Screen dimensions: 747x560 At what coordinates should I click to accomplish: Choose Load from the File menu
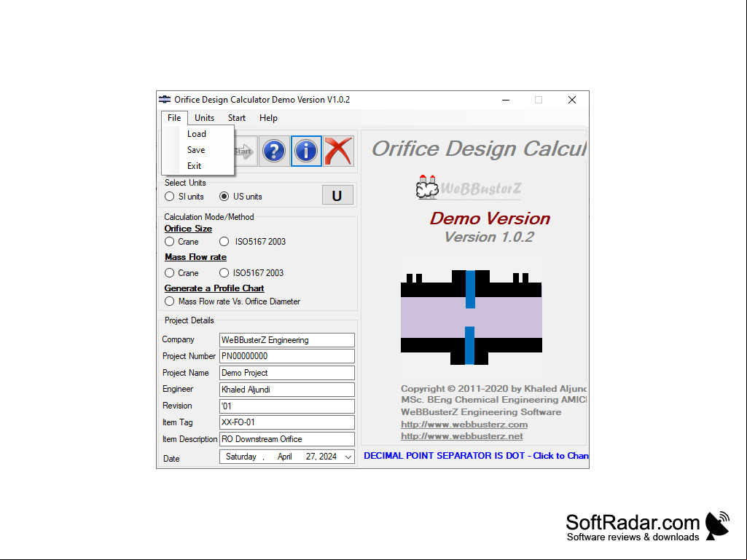click(197, 134)
